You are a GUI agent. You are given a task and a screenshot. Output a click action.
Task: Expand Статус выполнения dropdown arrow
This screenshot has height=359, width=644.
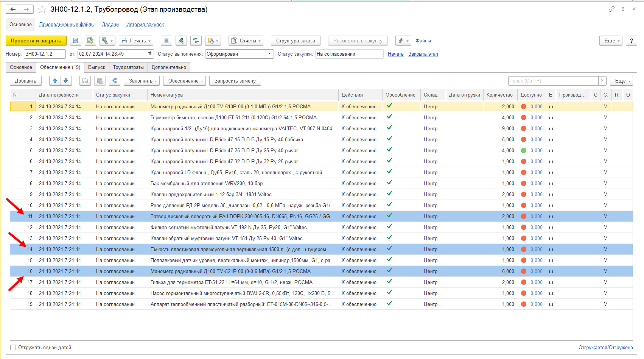pos(270,54)
